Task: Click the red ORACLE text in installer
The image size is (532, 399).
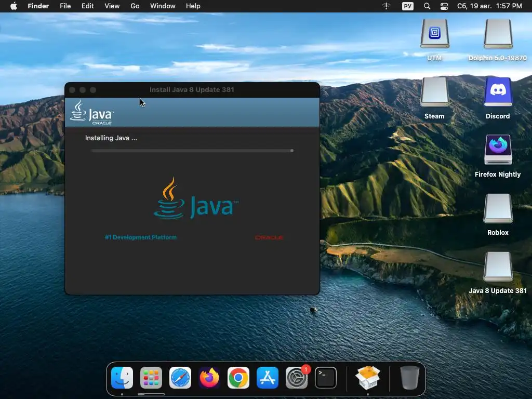Action: tap(269, 237)
